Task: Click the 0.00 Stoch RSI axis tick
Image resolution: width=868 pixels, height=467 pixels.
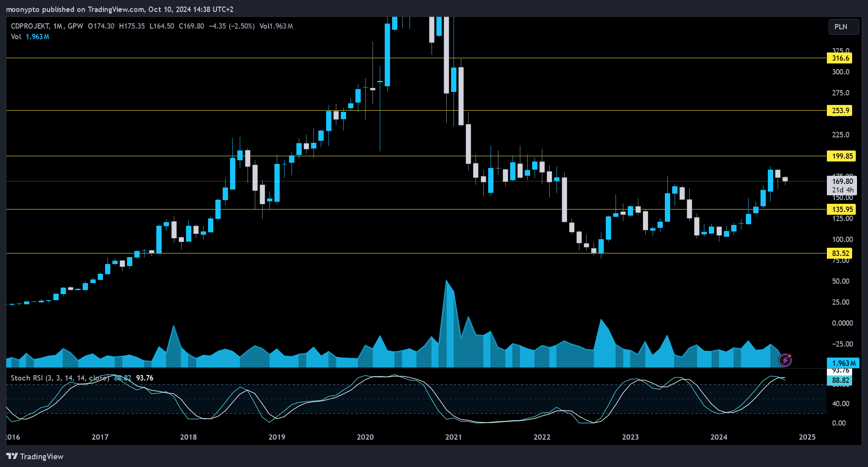Action: point(839,423)
